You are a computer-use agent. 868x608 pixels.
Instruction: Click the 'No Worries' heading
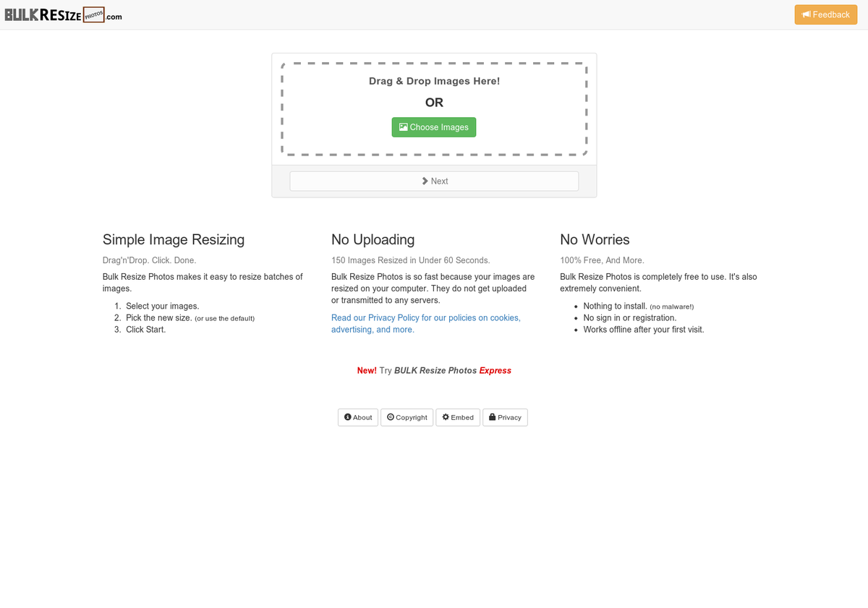click(x=595, y=239)
